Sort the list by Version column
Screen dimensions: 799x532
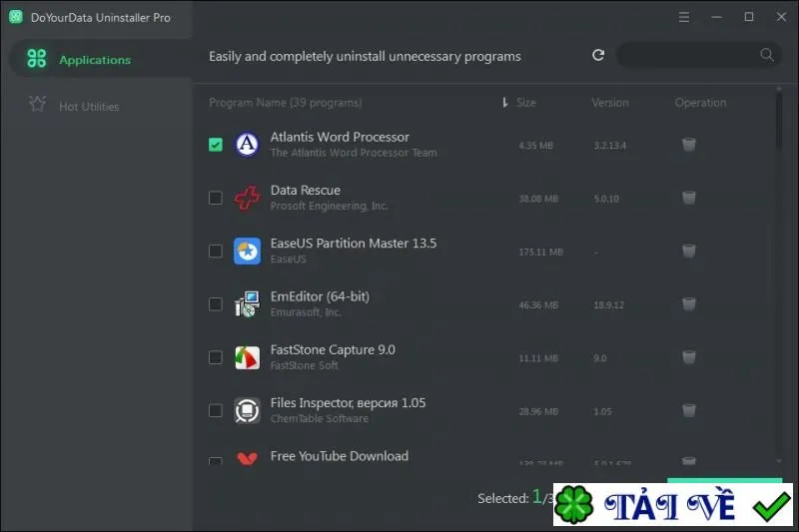(x=610, y=103)
